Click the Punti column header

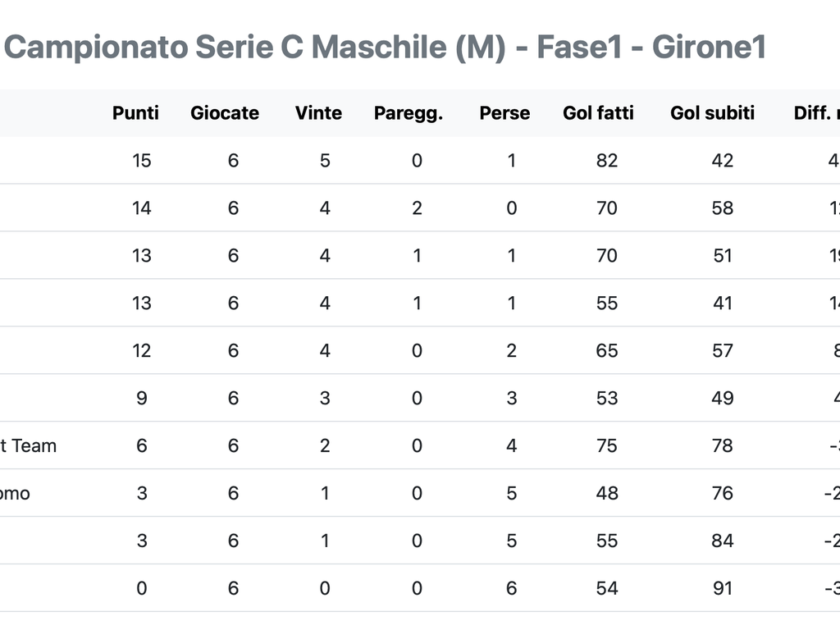135,113
